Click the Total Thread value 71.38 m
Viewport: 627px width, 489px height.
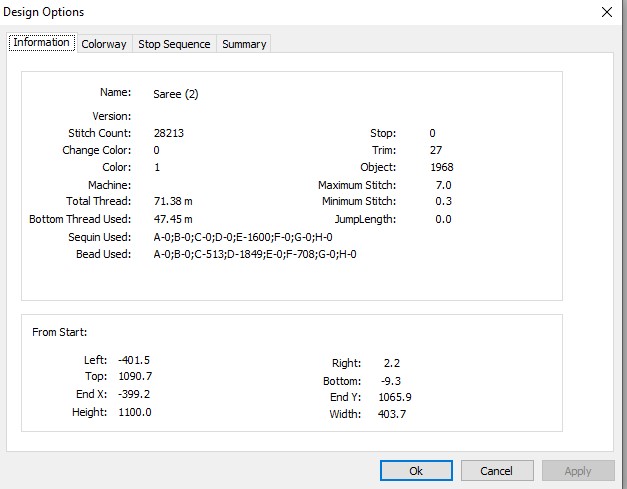[173, 201]
